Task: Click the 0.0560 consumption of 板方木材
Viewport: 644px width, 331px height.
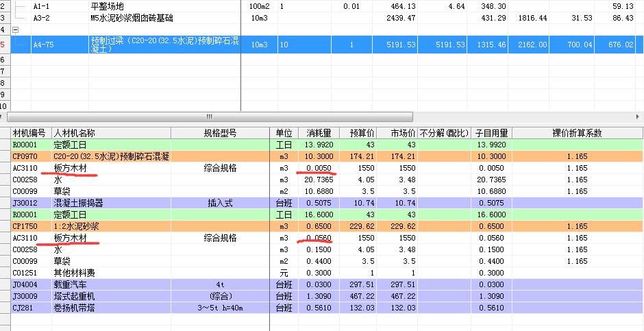Action: coord(319,238)
